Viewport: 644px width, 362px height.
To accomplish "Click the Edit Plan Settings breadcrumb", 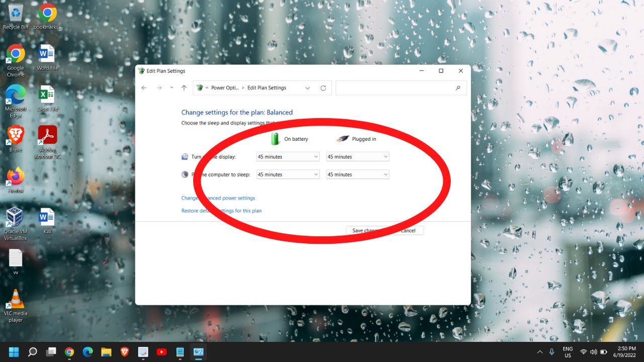I will [267, 88].
